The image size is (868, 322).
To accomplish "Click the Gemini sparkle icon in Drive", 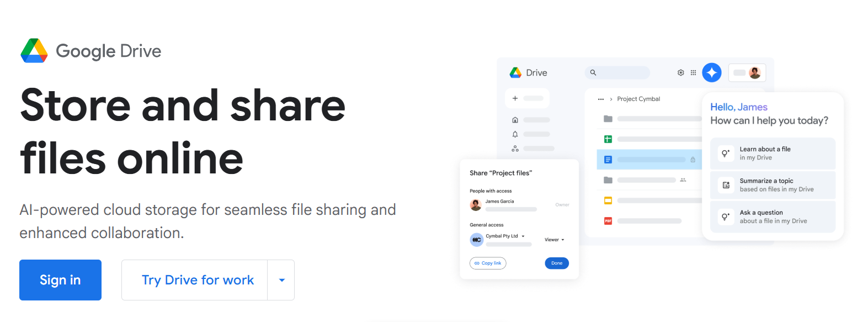I will (x=711, y=72).
